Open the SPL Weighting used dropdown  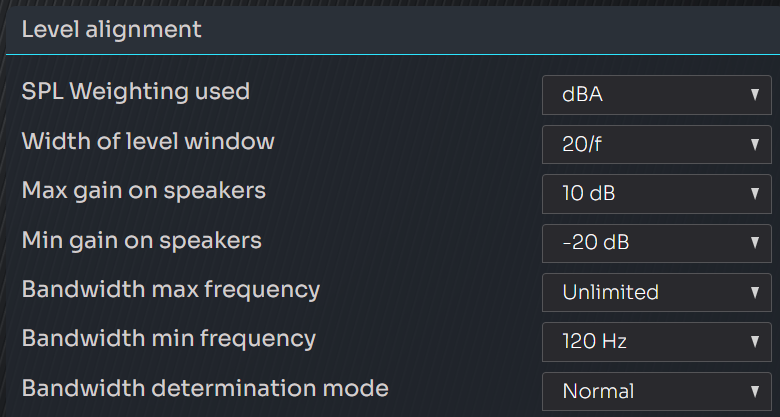pos(655,95)
